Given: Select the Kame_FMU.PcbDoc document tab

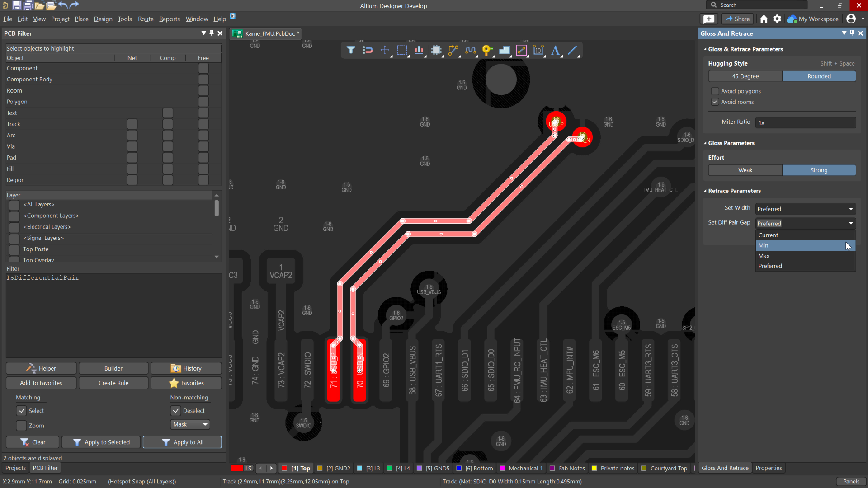Looking at the screenshot, I should coord(265,33).
